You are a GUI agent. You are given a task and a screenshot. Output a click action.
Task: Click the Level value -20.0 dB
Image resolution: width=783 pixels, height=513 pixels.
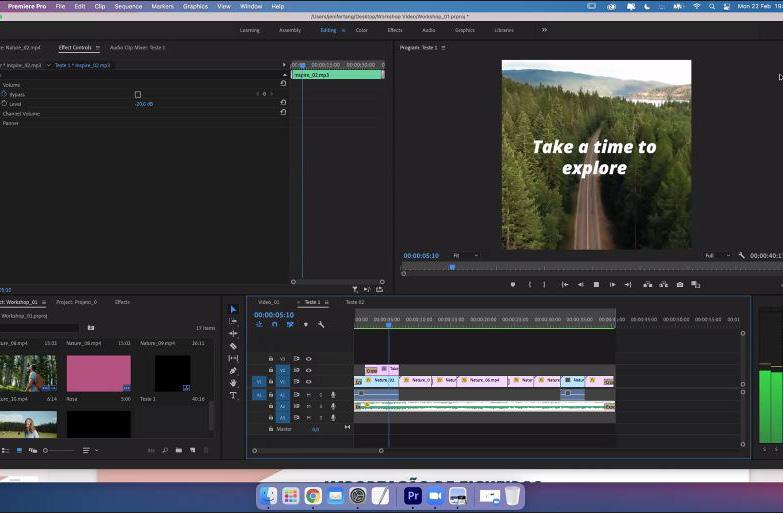[x=144, y=104]
